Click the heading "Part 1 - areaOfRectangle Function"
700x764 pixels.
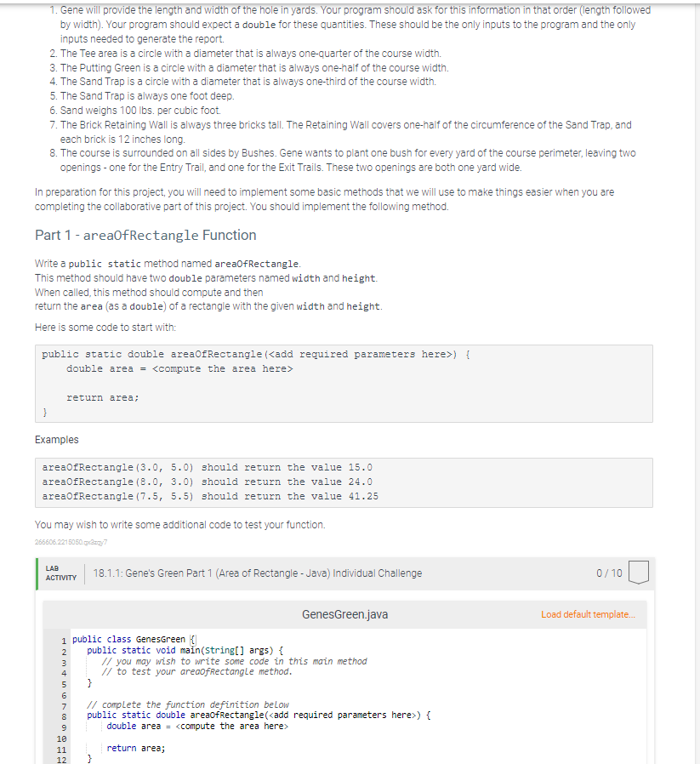click(x=145, y=236)
